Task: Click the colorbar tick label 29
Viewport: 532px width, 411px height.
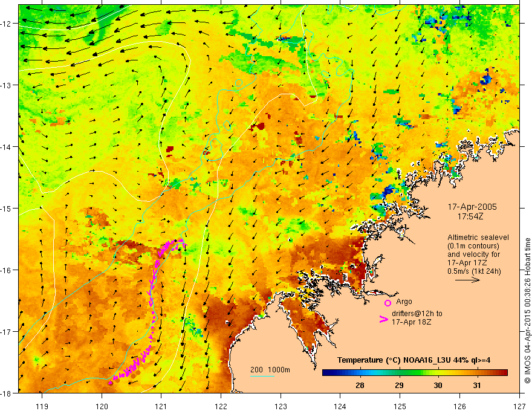Action: [x=400, y=385]
